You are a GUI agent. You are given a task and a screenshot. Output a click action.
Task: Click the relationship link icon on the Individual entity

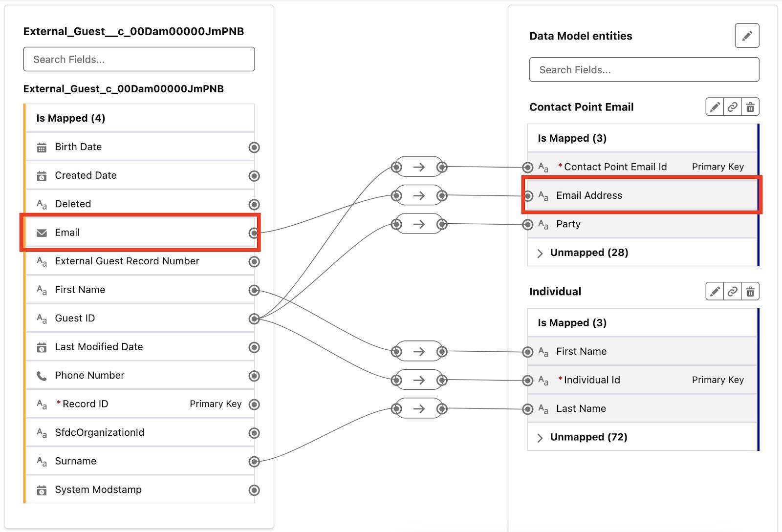(x=732, y=291)
